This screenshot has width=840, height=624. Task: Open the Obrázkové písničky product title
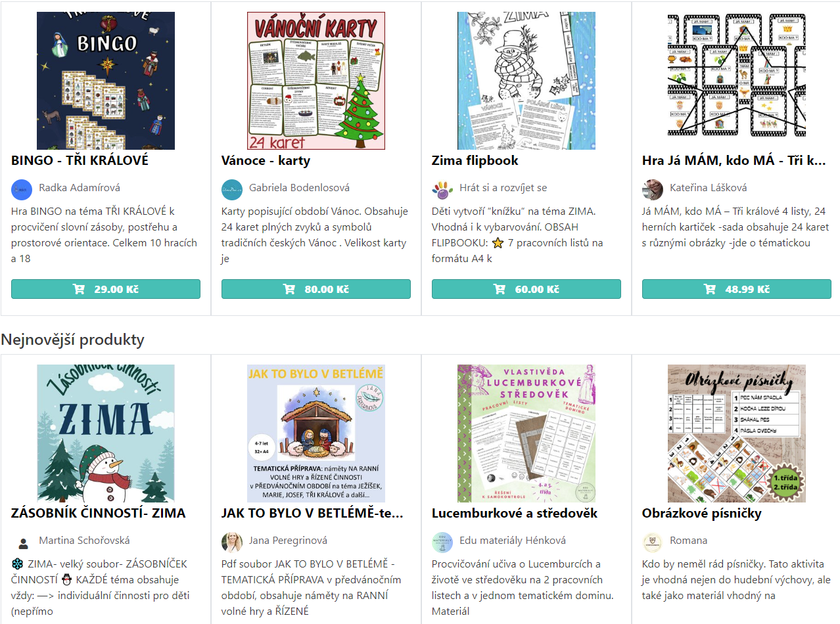pos(702,513)
